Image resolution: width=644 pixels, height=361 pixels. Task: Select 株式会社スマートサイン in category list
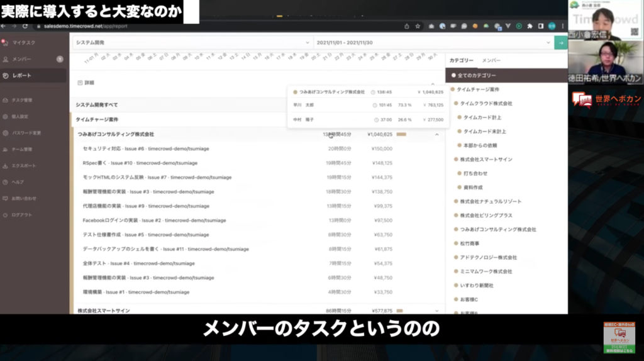point(486,159)
